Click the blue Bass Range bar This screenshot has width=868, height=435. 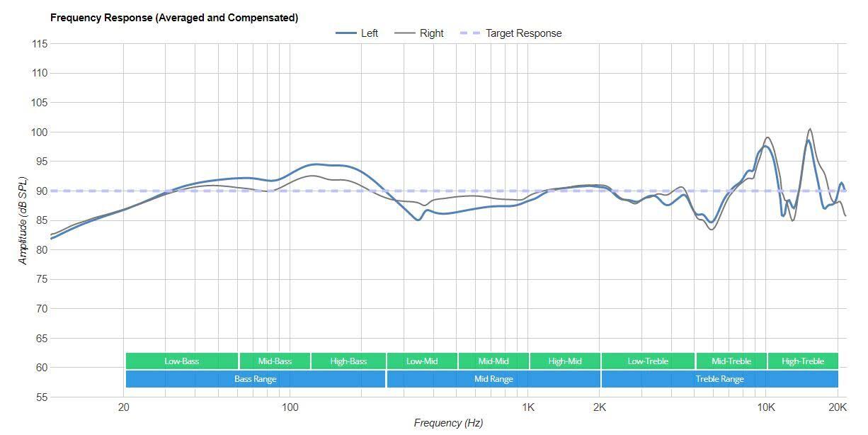[256, 379]
